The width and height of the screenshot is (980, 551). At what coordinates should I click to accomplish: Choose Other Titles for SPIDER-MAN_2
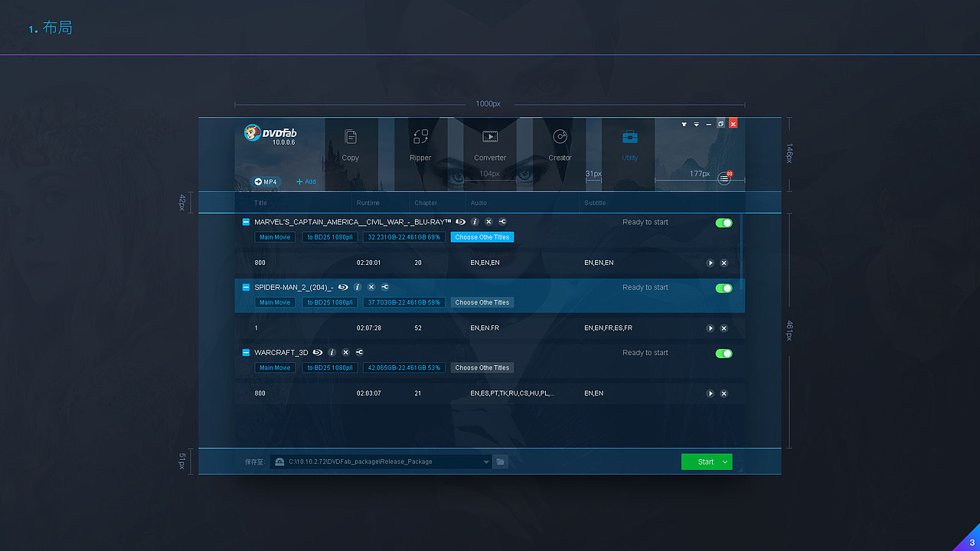click(482, 302)
